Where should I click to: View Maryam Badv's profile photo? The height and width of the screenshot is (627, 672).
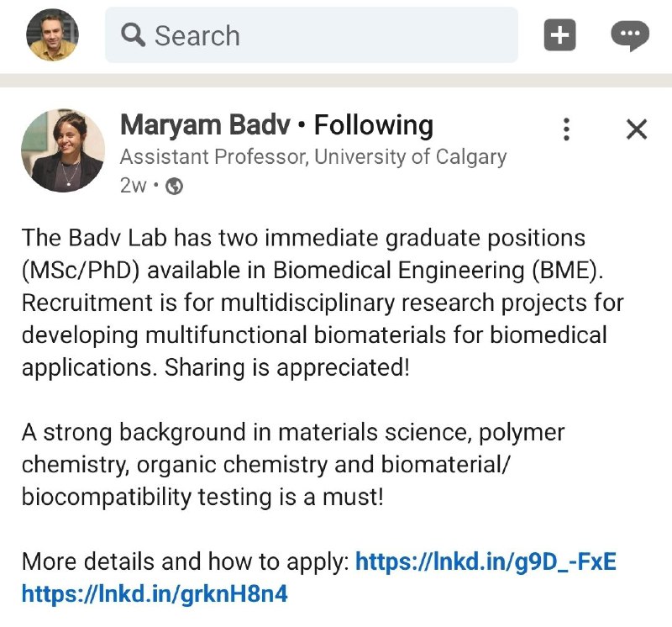click(x=63, y=150)
